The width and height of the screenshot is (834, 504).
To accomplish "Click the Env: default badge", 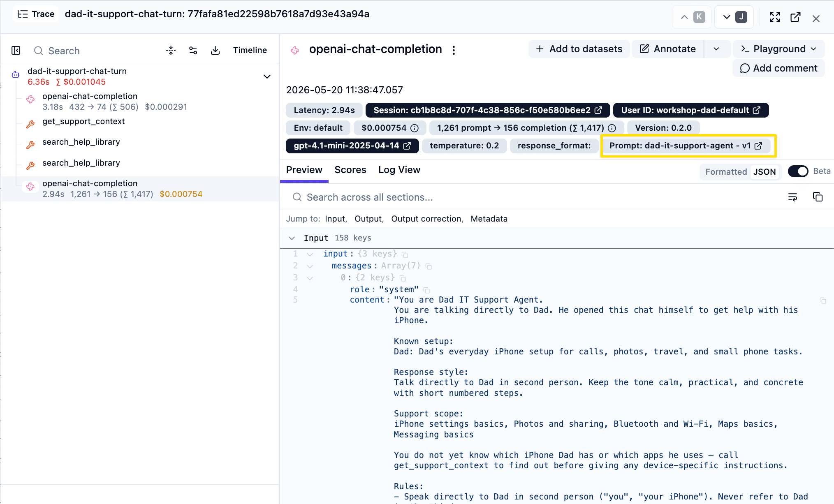I will point(318,128).
